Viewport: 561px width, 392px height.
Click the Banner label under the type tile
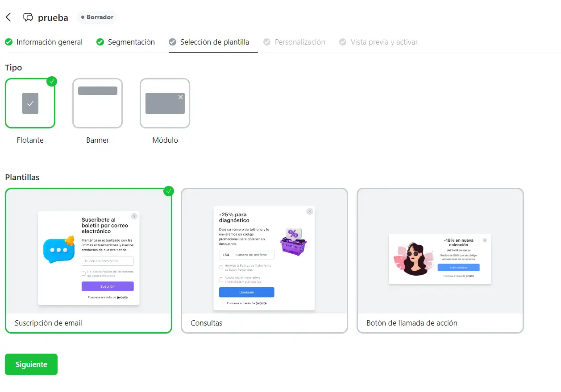pyautogui.click(x=98, y=140)
